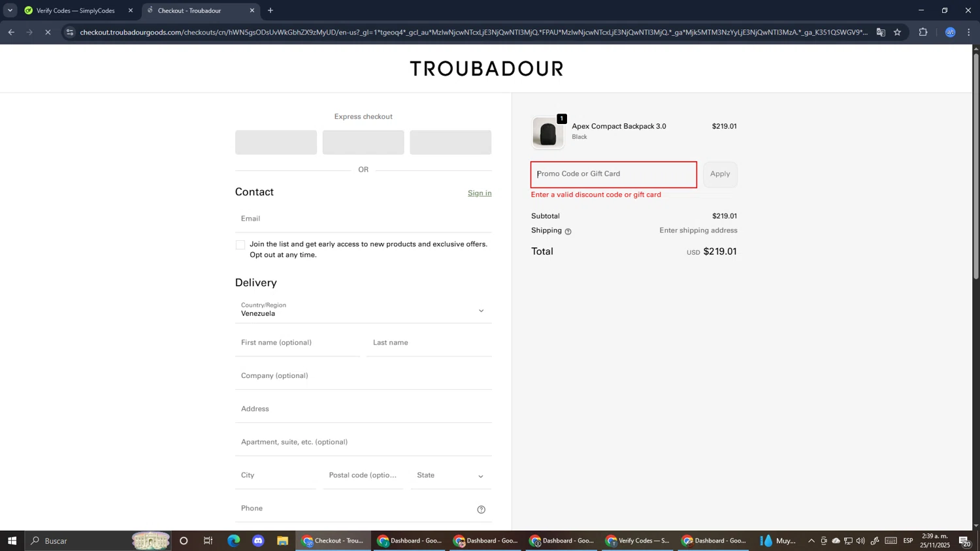Click the TROUBADOUR logo
The image size is (980, 551).
click(487, 69)
